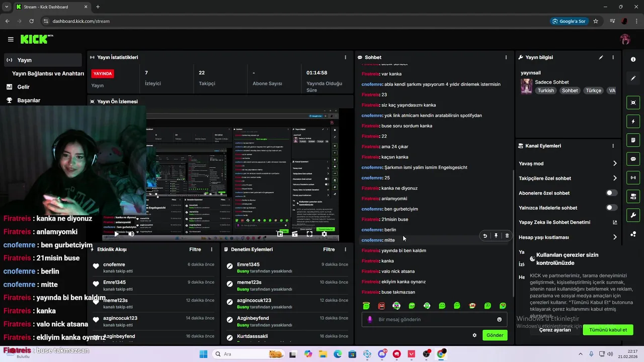Open Yayın İstatistikleri panel options menu
Screen dimensions: 644x362
tap(345, 57)
